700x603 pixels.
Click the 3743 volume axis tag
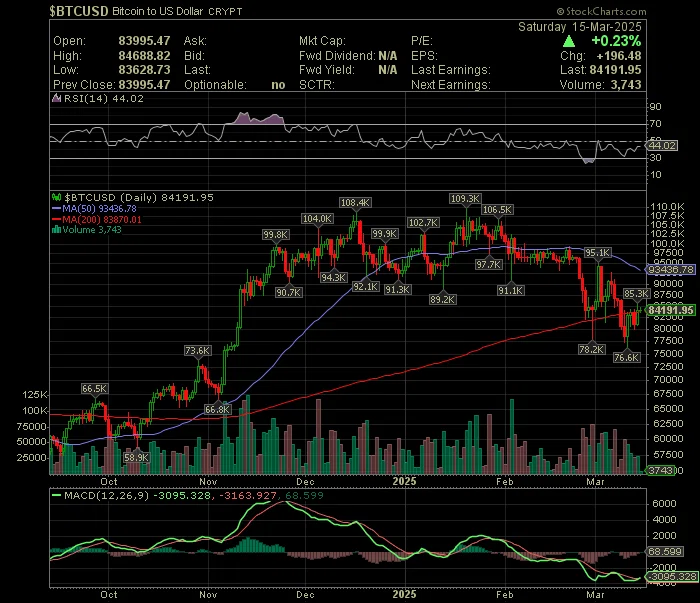click(x=660, y=470)
